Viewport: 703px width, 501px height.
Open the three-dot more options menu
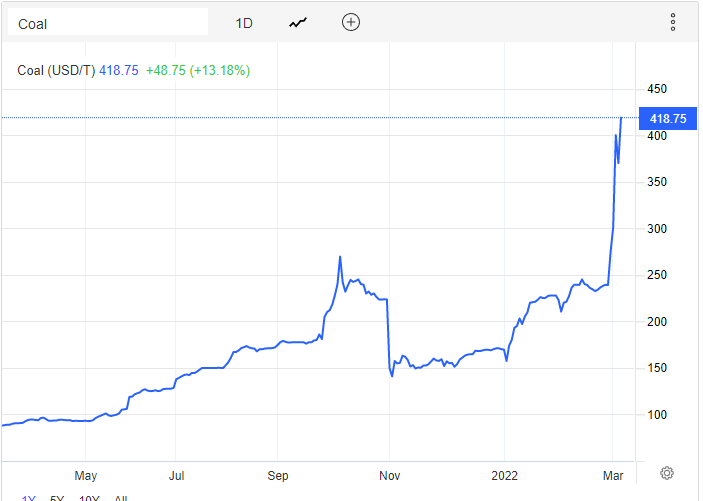[x=673, y=22]
